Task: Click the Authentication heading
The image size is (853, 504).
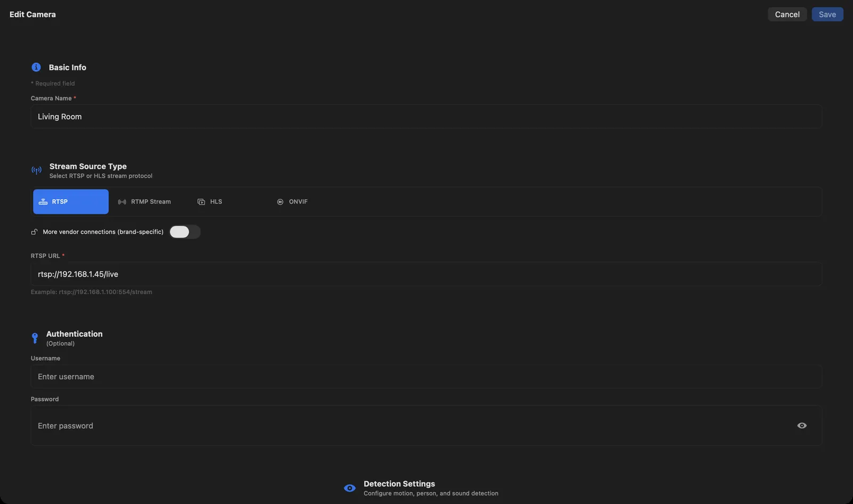Action: pyautogui.click(x=75, y=334)
